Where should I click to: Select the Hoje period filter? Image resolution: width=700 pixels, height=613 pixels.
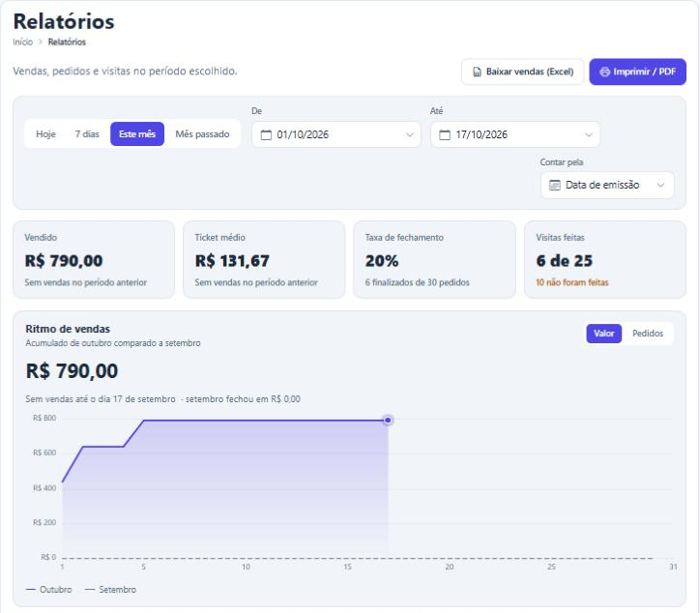45,134
